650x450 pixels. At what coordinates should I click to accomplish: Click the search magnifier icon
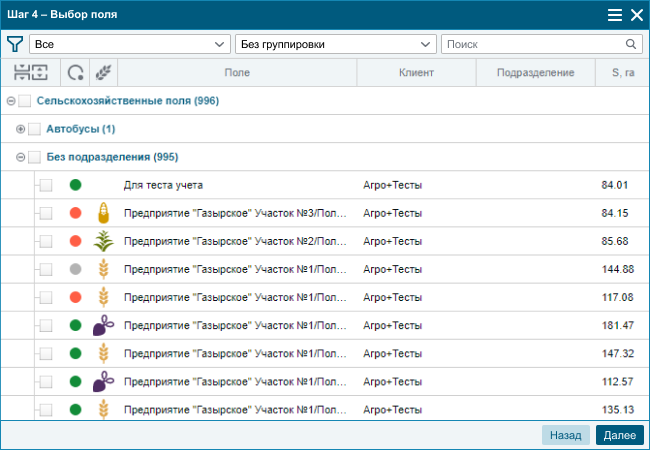(631, 44)
